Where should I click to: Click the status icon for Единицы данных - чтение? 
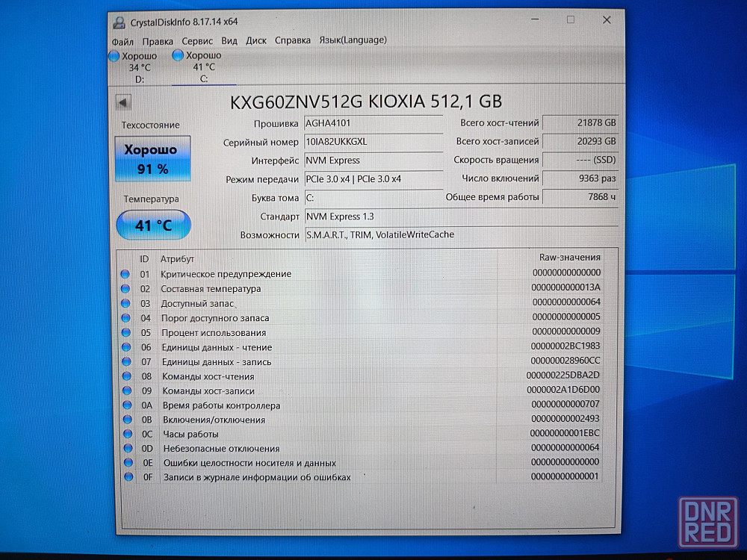[x=126, y=347]
